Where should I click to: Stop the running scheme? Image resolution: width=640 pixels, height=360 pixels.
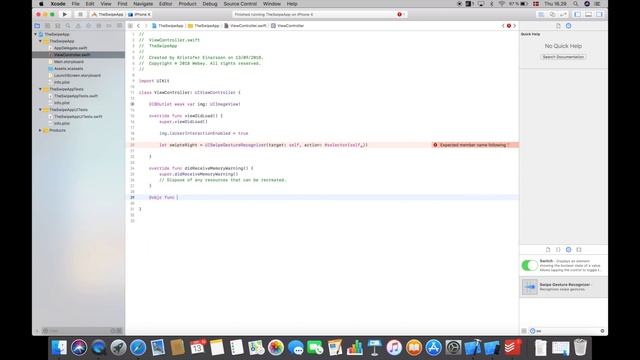(80, 14)
